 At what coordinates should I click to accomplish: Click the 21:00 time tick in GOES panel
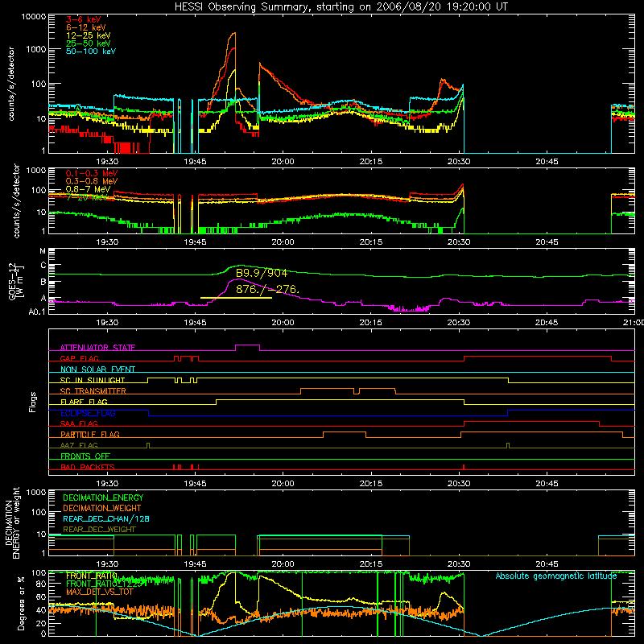click(634, 323)
